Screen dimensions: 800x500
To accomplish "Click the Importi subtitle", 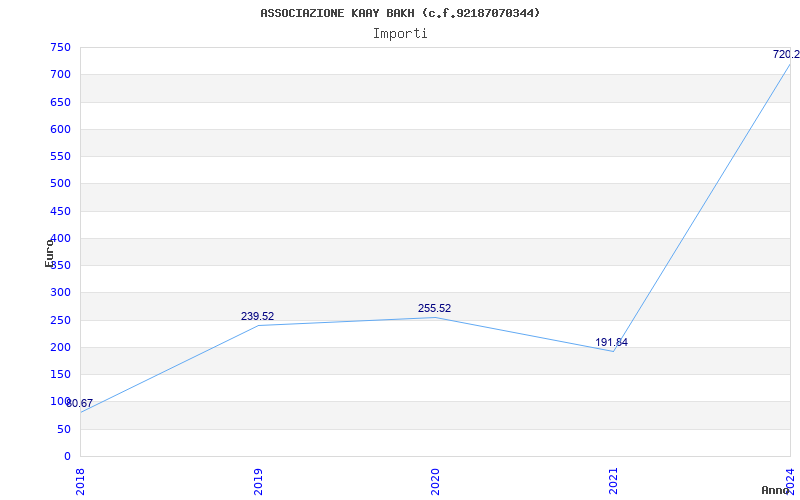I will [x=399, y=34].
